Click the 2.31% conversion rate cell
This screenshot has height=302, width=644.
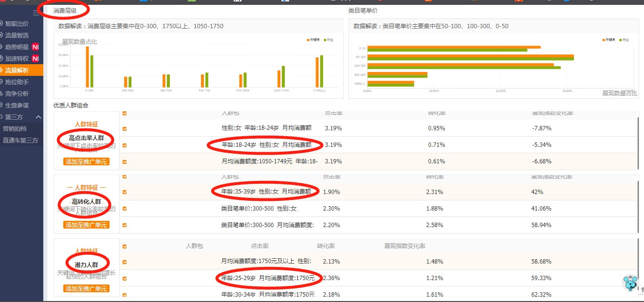click(435, 192)
